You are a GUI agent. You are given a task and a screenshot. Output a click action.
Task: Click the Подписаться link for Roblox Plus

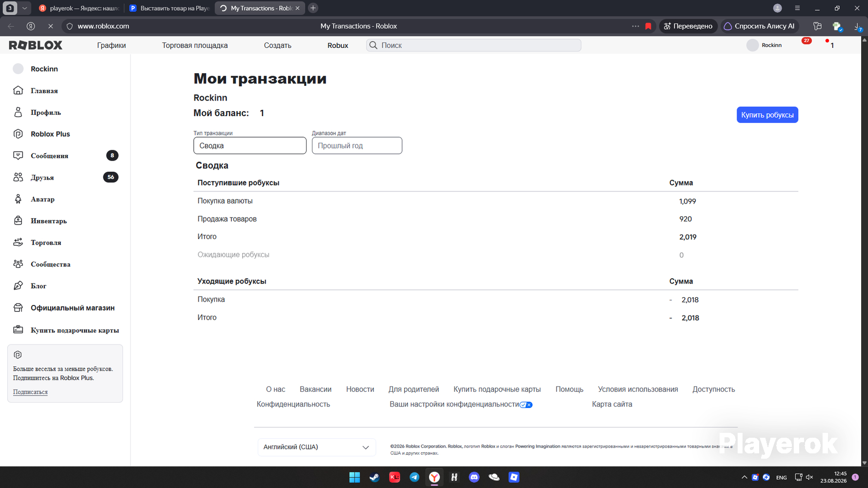[x=30, y=392]
